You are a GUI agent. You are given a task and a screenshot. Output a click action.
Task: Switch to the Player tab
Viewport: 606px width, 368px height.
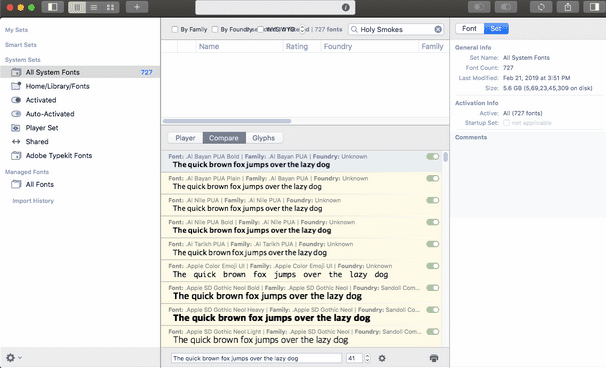tap(185, 138)
